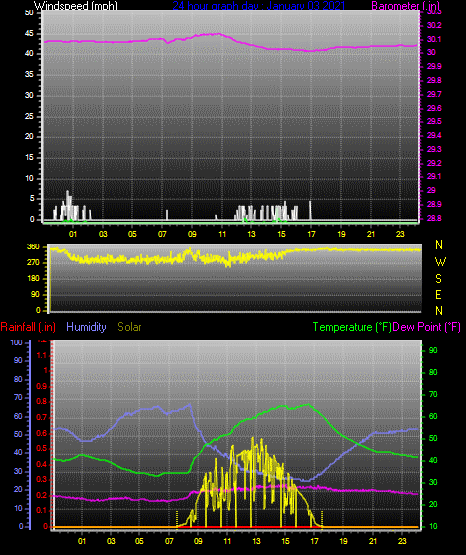Click hour 13 under the temperature graph
This screenshot has height=555, width=466.
click(x=256, y=541)
